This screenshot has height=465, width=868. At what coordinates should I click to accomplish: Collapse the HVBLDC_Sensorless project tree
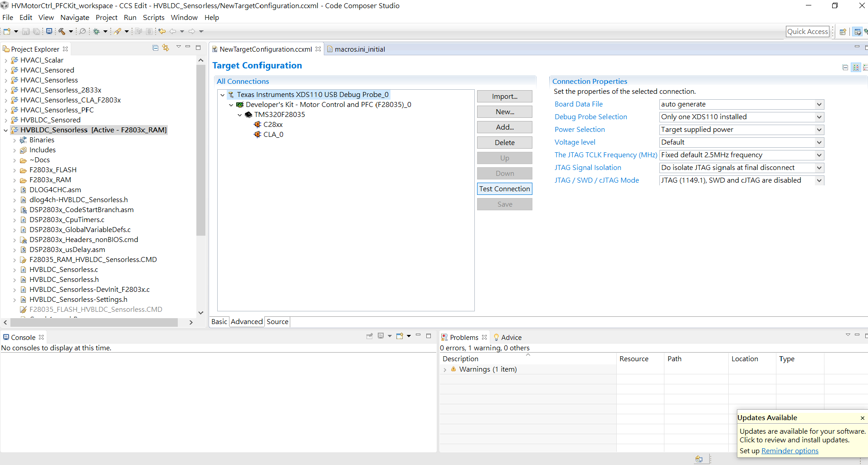(5, 130)
